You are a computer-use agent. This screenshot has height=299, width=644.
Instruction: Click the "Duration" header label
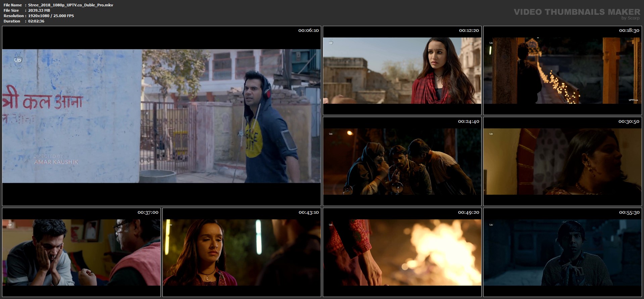coord(12,21)
